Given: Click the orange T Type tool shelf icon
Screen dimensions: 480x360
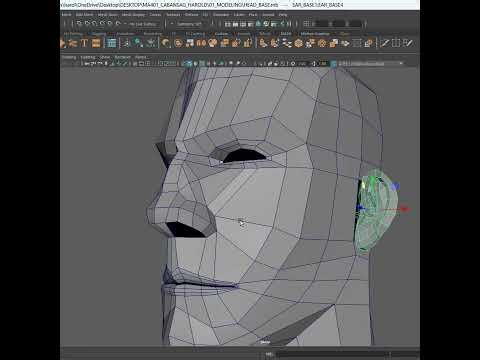Looking at the screenshot, I should coord(84,43).
